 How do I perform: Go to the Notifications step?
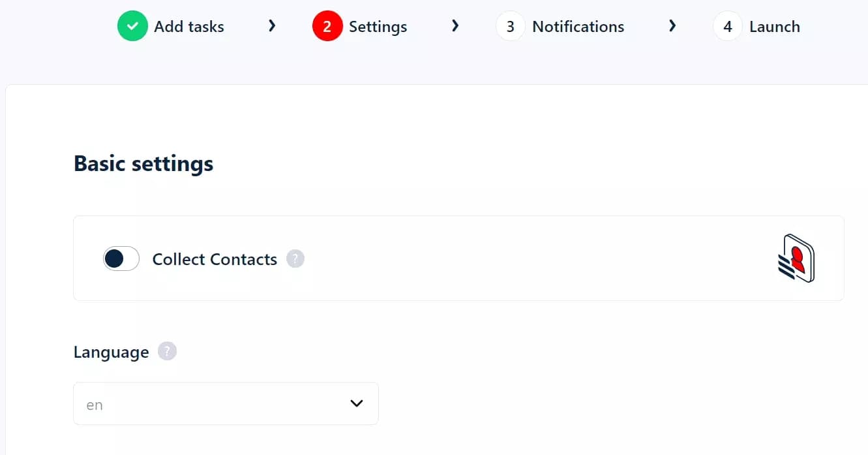pos(578,26)
